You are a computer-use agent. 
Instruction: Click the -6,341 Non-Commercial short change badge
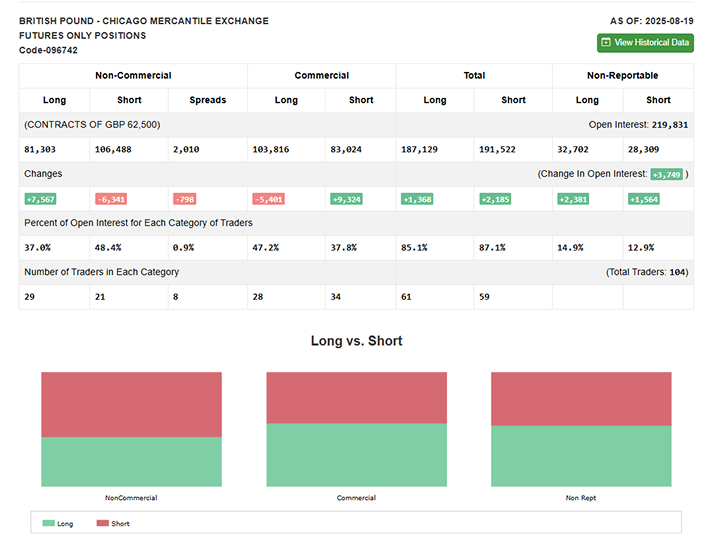(111, 199)
